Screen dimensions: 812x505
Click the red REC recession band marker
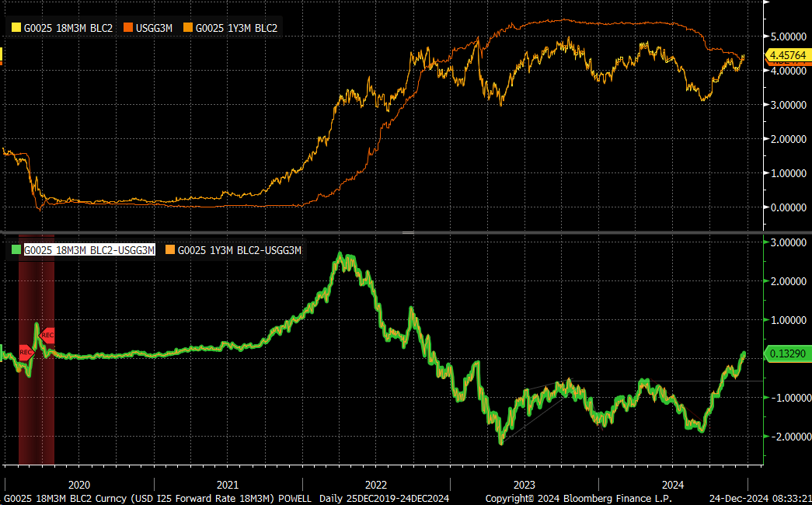point(47,336)
